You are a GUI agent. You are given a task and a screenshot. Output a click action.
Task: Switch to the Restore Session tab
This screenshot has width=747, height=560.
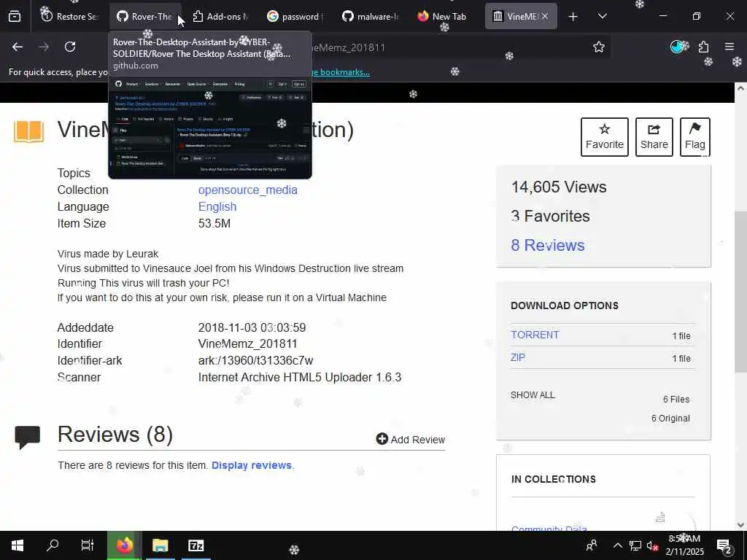pyautogui.click(x=69, y=17)
